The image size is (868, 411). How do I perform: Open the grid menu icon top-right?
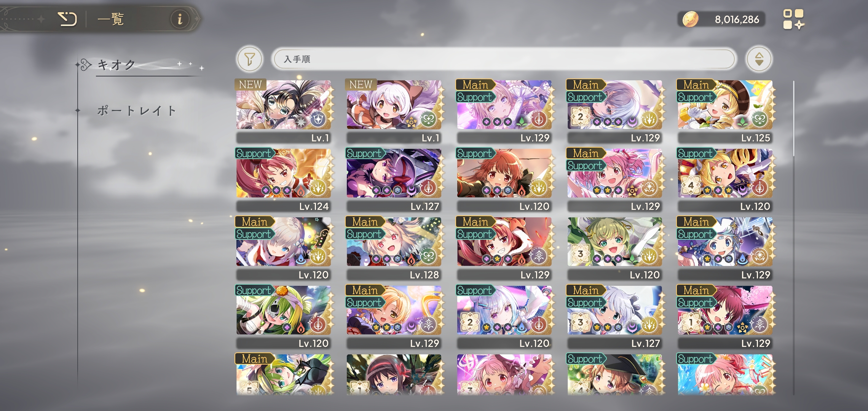click(x=793, y=19)
